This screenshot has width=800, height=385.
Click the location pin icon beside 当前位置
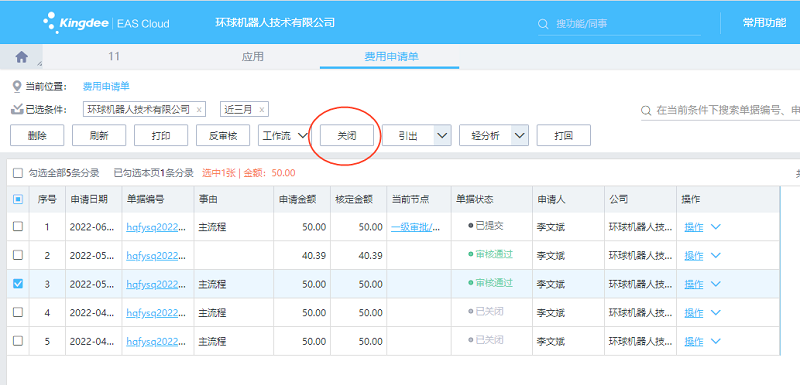(17, 86)
